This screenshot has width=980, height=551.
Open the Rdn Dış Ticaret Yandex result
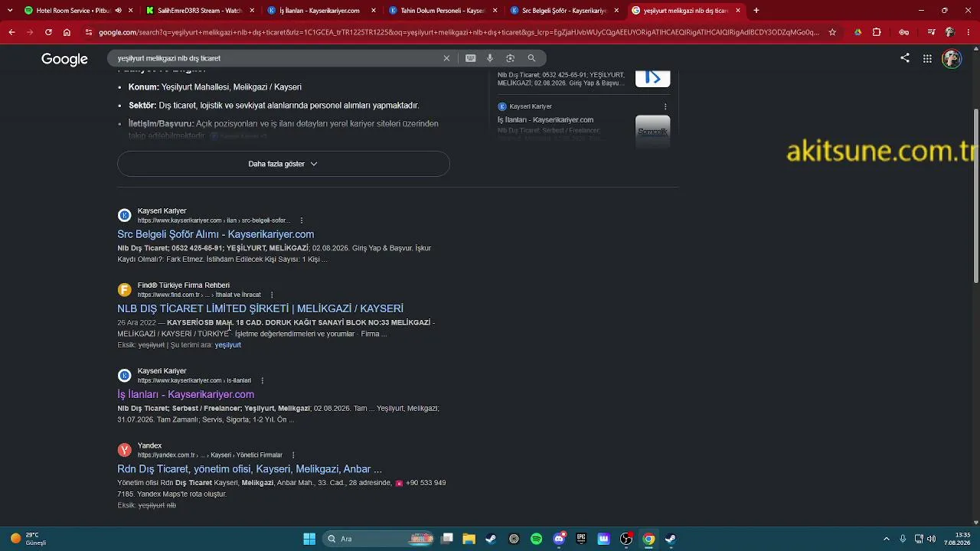click(250, 469)
